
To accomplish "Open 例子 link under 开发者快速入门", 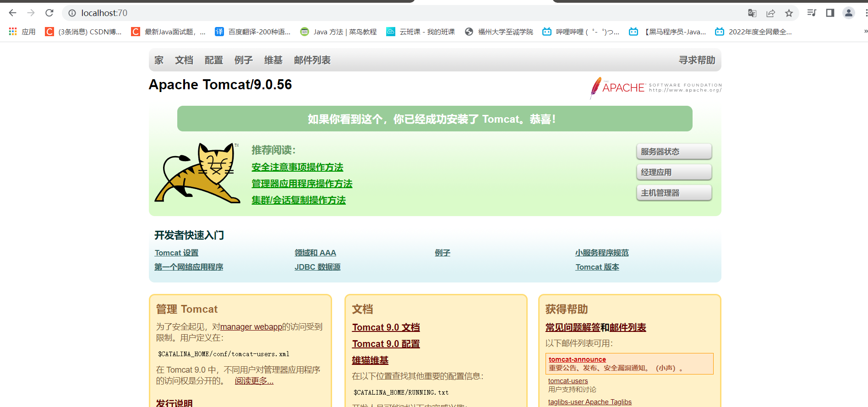I will pos(442,253).
